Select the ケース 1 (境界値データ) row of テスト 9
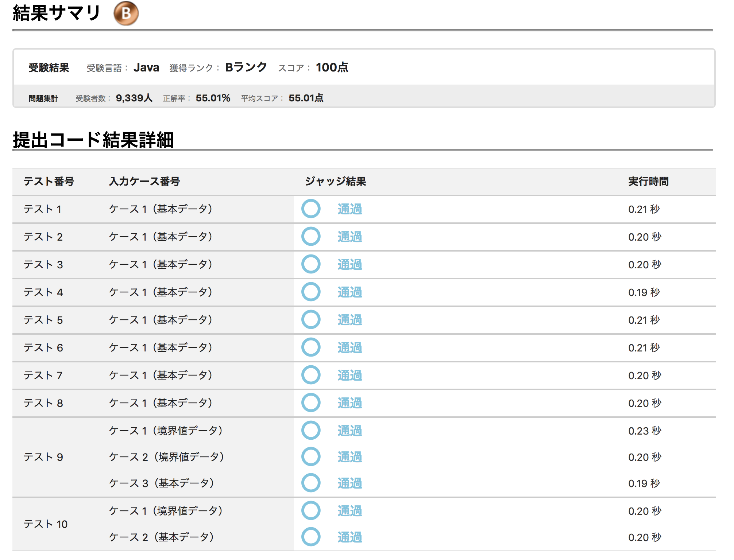The height and width of the screenshot is (560, 734). point(166,430)
